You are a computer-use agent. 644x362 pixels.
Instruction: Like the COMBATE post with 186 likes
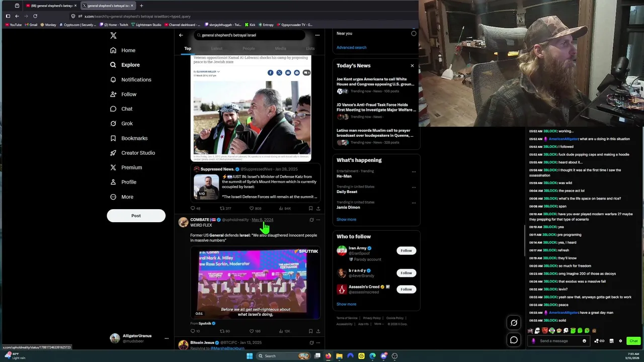click(255, 331)
